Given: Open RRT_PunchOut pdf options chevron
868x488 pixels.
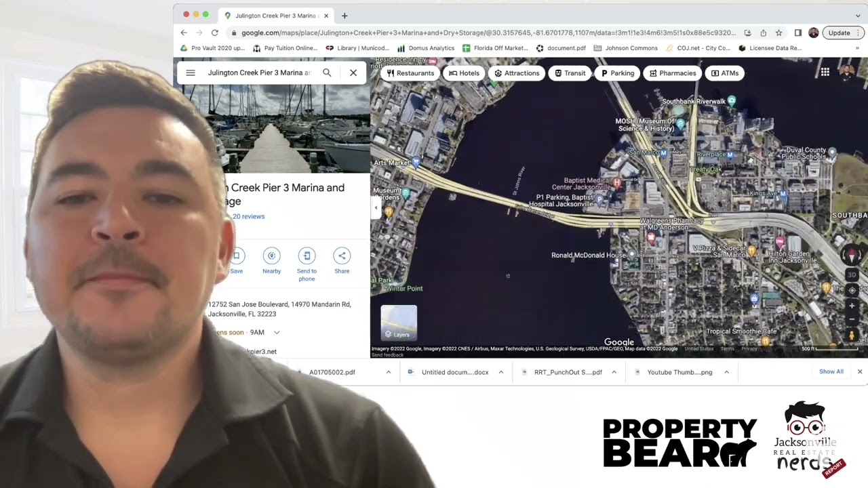Looking at the screenshot, I should point(614,372).
